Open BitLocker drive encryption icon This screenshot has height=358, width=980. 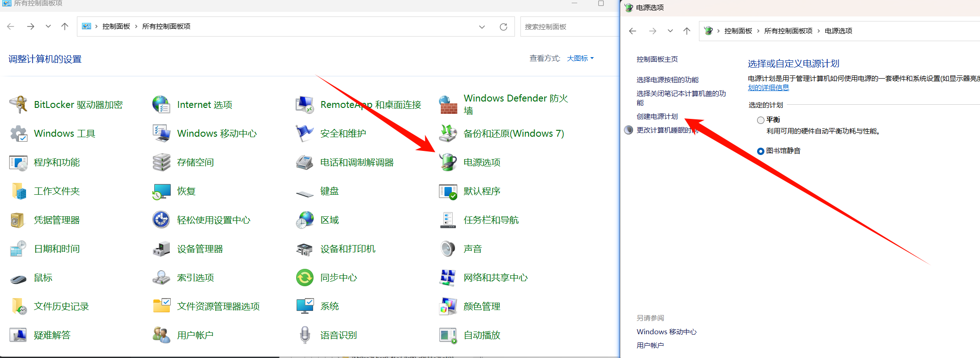[x=18, y=105]
